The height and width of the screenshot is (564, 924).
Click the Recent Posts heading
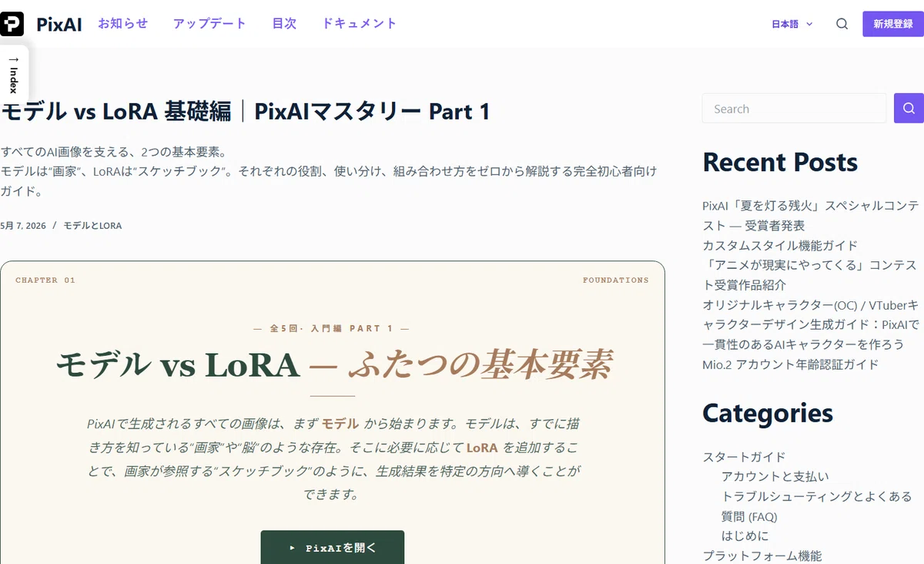coord(780,163)
